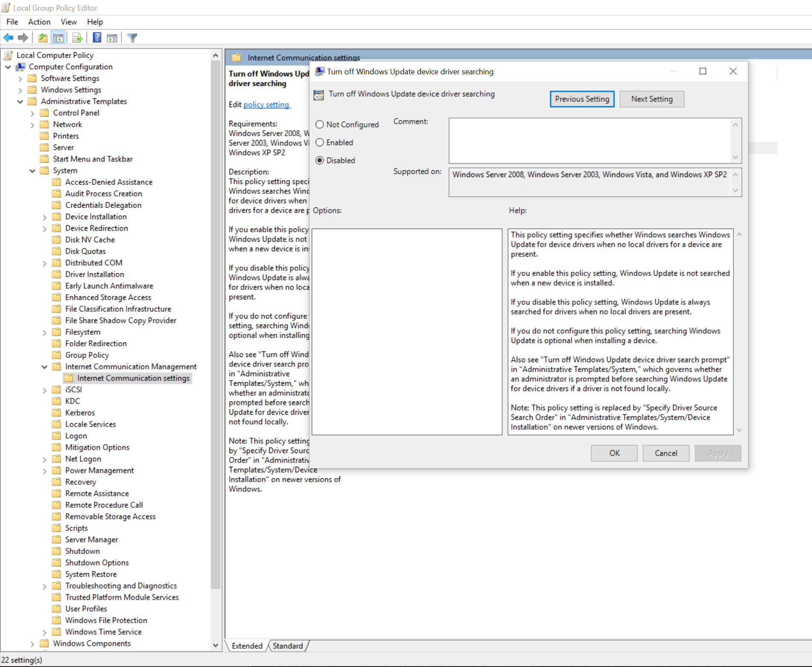Click the Computer Configuration icon
Screen dimensions: 812x667
point(21,67)
